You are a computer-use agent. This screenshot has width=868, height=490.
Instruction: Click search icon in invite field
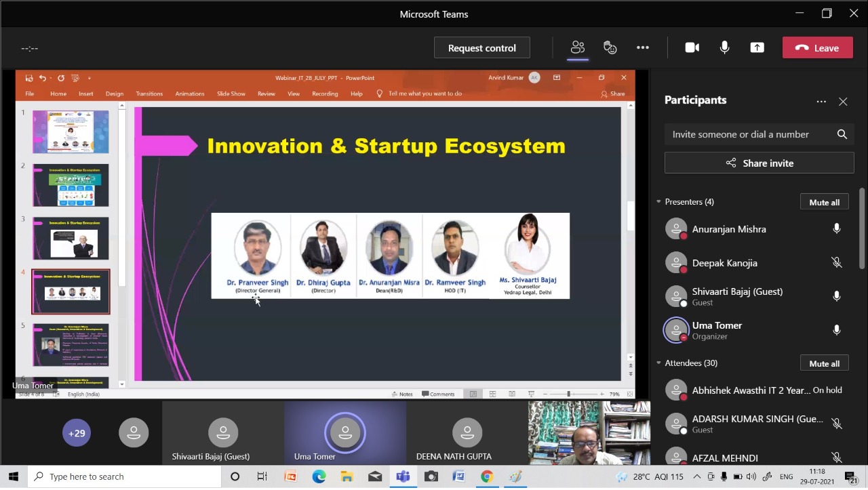(842, 134)
